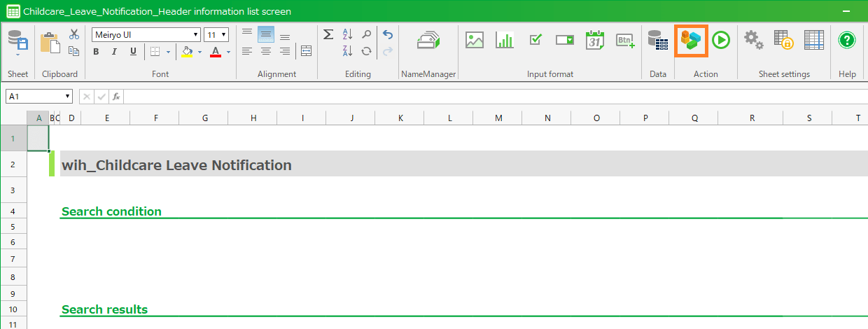
Task: Open the NameManager tool
Action: click(428, 41)
